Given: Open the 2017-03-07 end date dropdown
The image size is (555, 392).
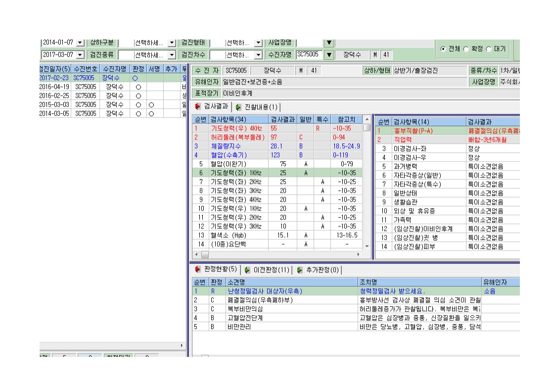Looking at the screenshot, I should coord(80,55).
